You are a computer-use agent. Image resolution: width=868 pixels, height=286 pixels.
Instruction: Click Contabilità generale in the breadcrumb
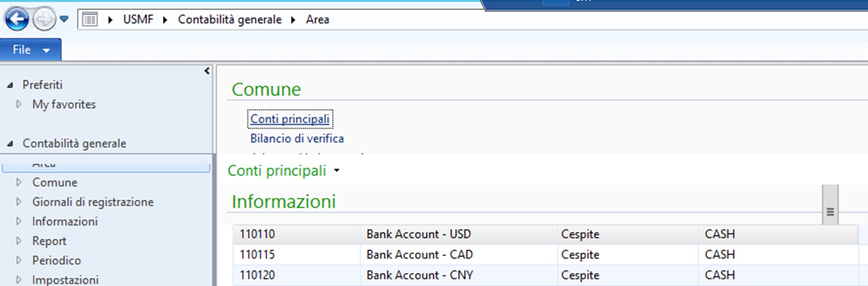pyautogui.click(x=229, y=20)
